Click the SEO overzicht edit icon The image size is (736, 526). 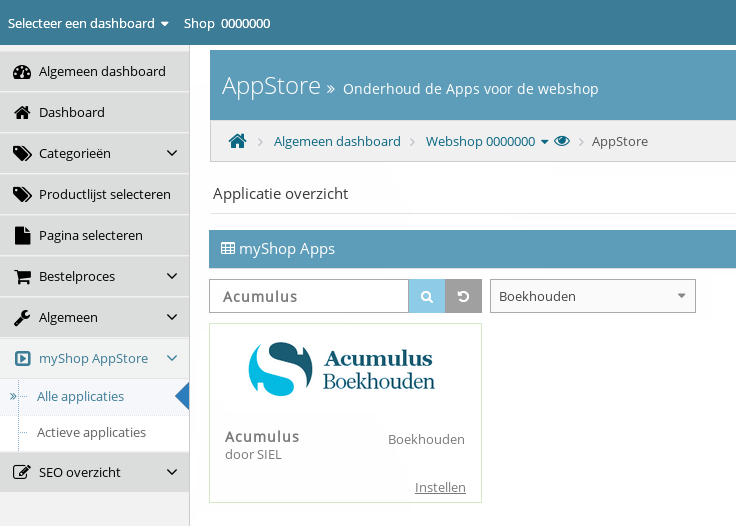point(22,472)
